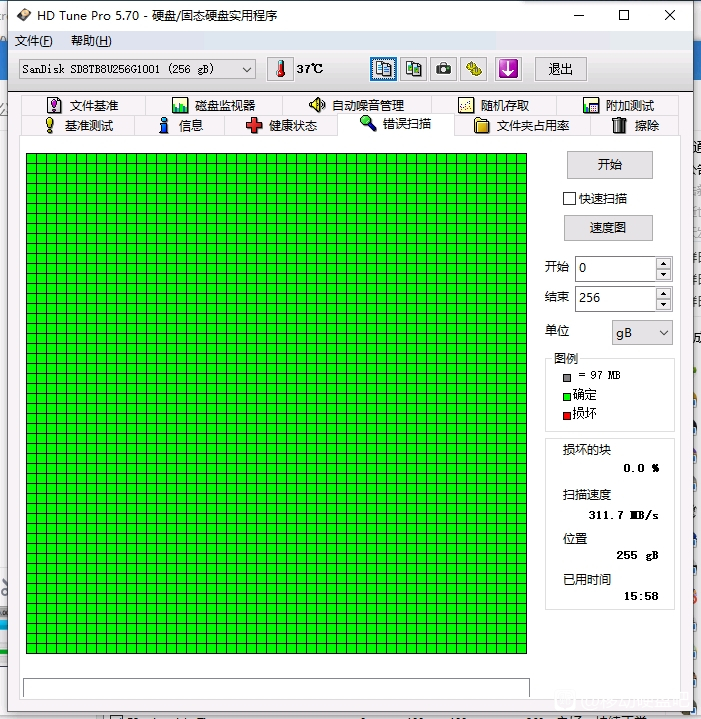Image resolution: width=701 pixels, height=719 pixels.
Task: Copy info to clipboard toolbar icon
Action: [383, 69]
